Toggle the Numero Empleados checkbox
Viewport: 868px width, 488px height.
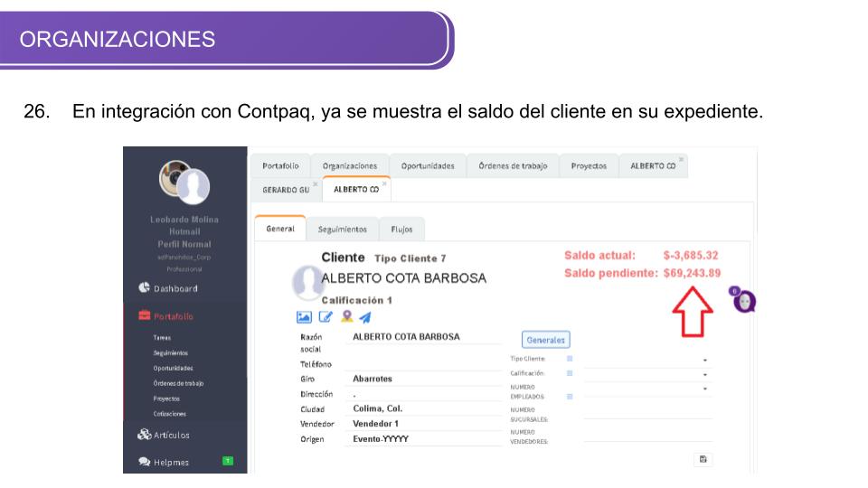click(x=570, y=396)
